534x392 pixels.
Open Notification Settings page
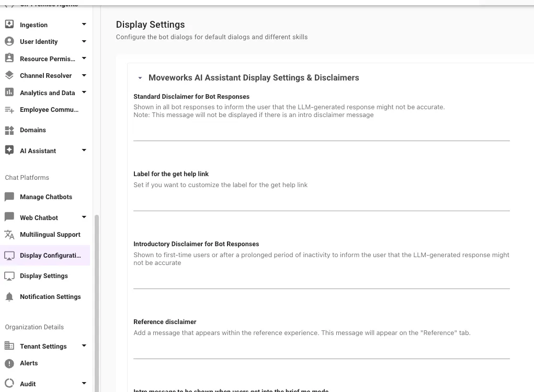tap(45, 297)
